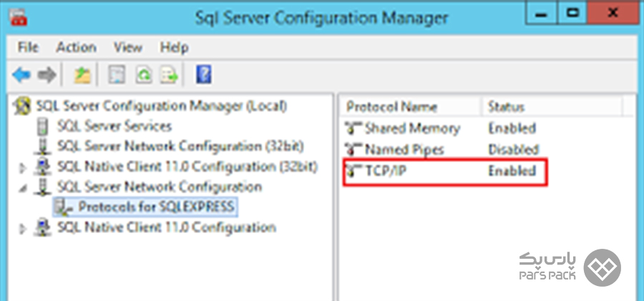
Task: Click the Export List toolbar icon
Action: (x=169, y=75)
